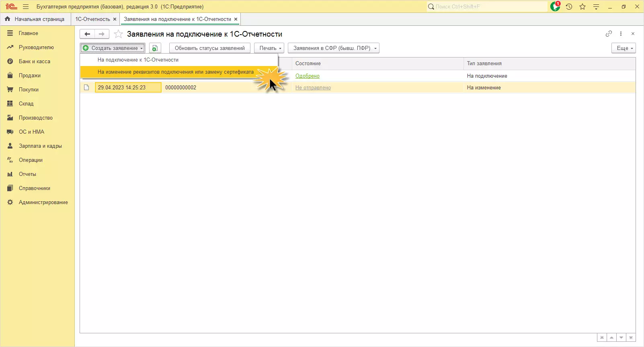Open the Производство section

(35, 118)
